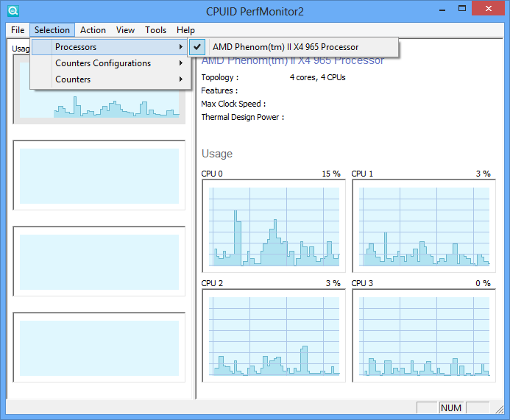Click the CPU 0 usage graph

coord(274,227)
